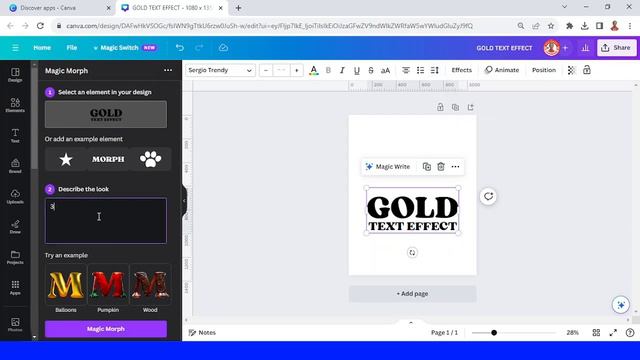The image size is (640, 360).
Task: Click the hamburger menu icon
Action: tap(15, 48)
